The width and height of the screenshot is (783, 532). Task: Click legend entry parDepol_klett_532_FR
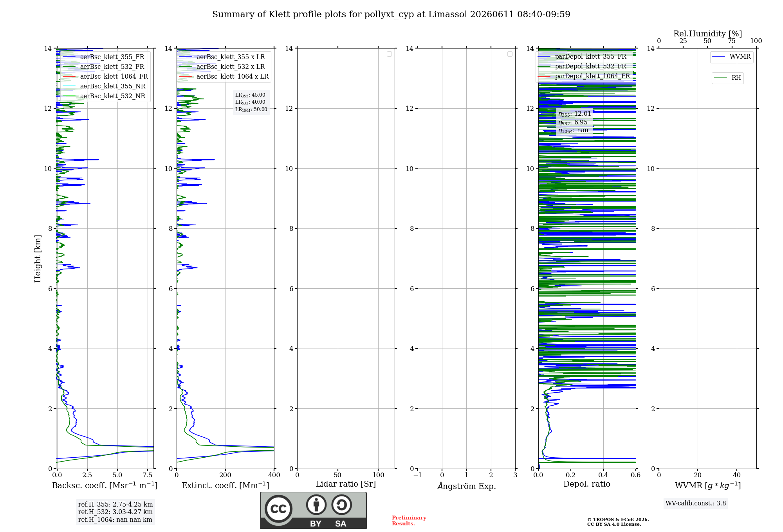(590, 66)
